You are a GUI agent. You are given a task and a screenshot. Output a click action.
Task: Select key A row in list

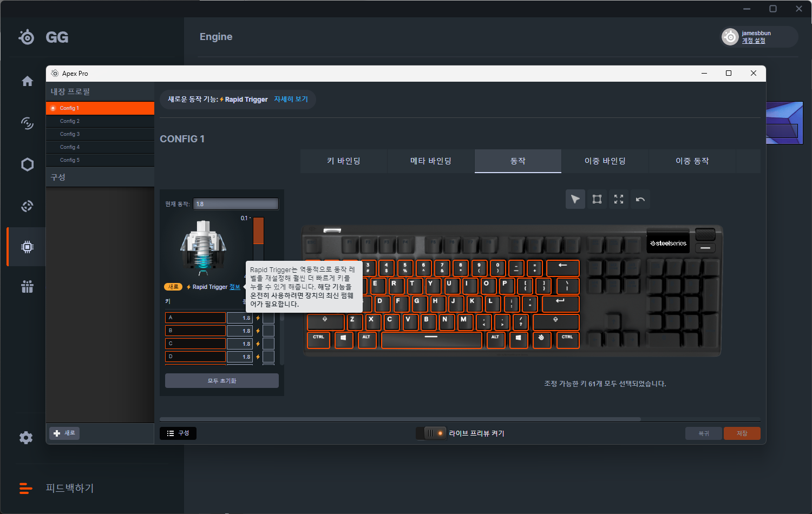click(x=195, y=318)
